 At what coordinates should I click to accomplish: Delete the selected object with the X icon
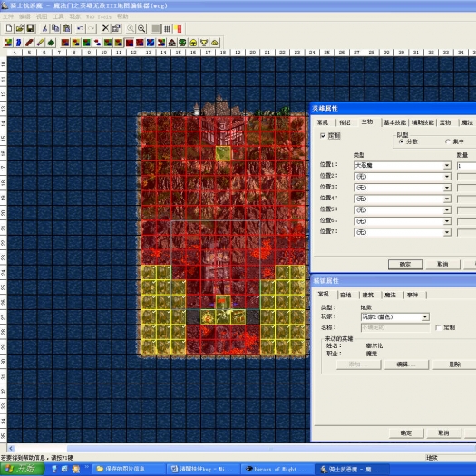tap(105, 28)
